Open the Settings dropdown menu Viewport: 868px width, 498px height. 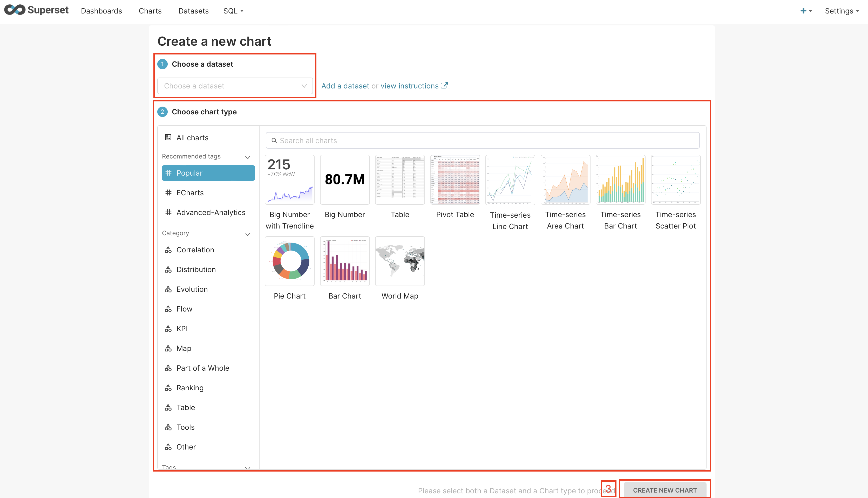click(842, 11)
